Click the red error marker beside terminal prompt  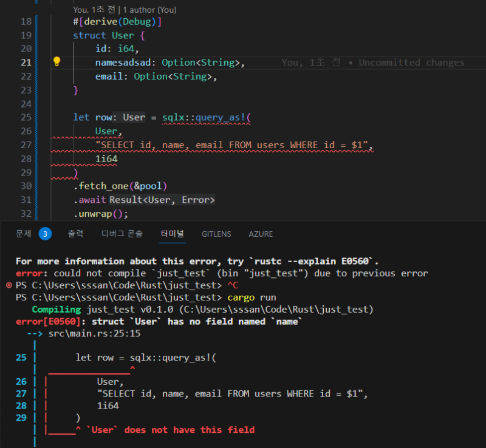click(x=9, y=285)
